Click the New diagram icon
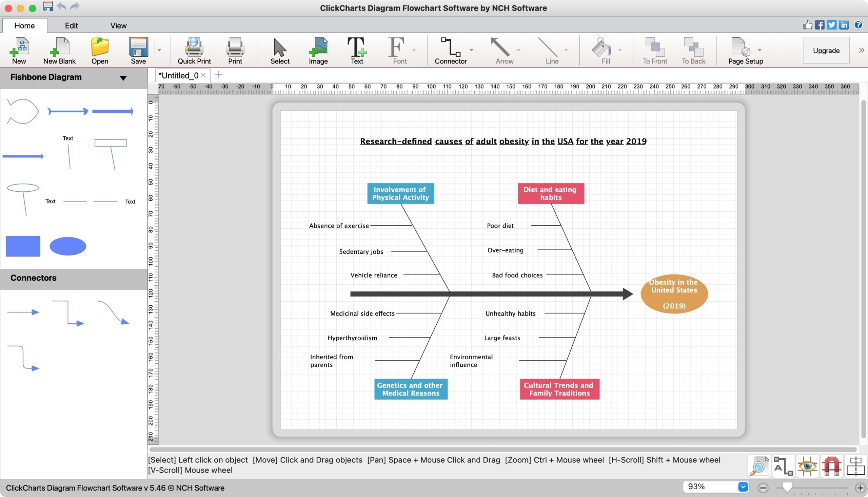868x497 pixels. coord(19,51)
